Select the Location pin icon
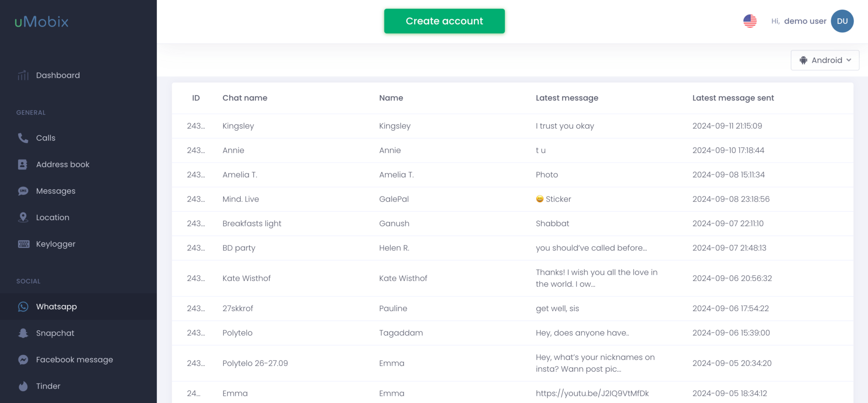Viewport: 868px width, 403px height. (22, 217)
